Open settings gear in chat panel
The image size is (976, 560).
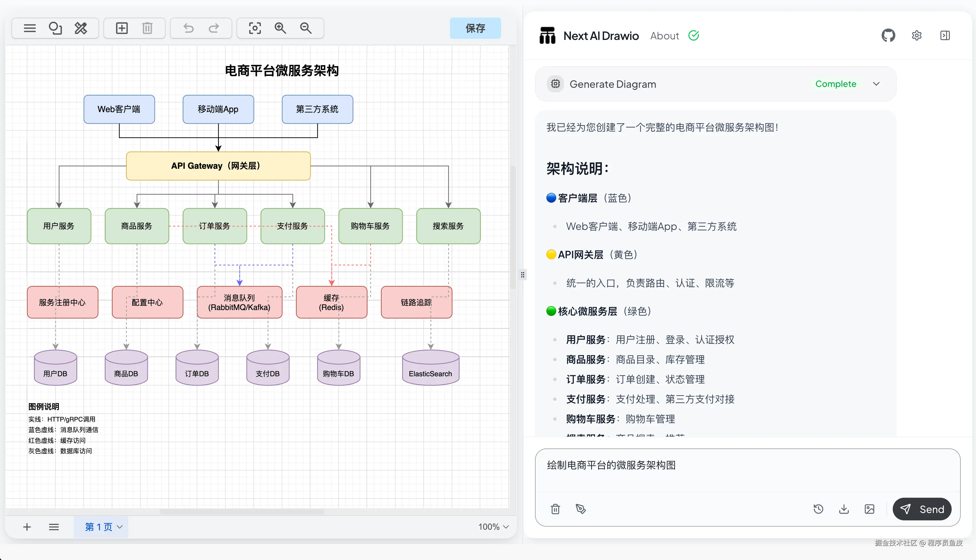click(x=917, y=36)
